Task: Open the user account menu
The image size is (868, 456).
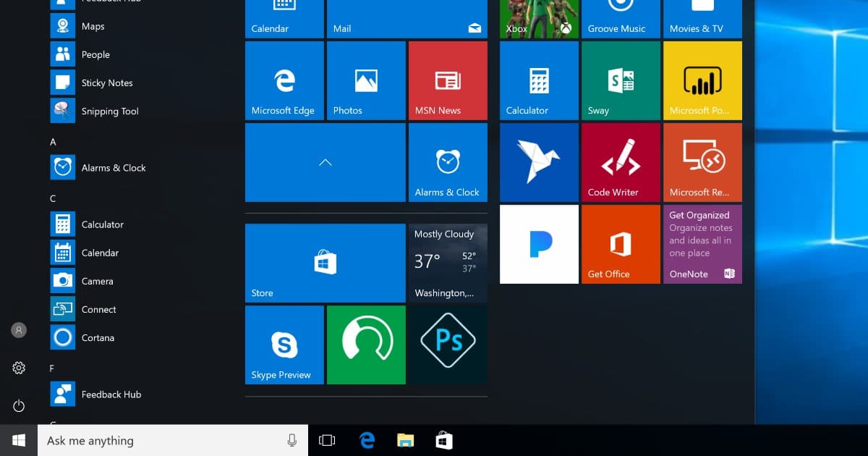Action: 19,330
